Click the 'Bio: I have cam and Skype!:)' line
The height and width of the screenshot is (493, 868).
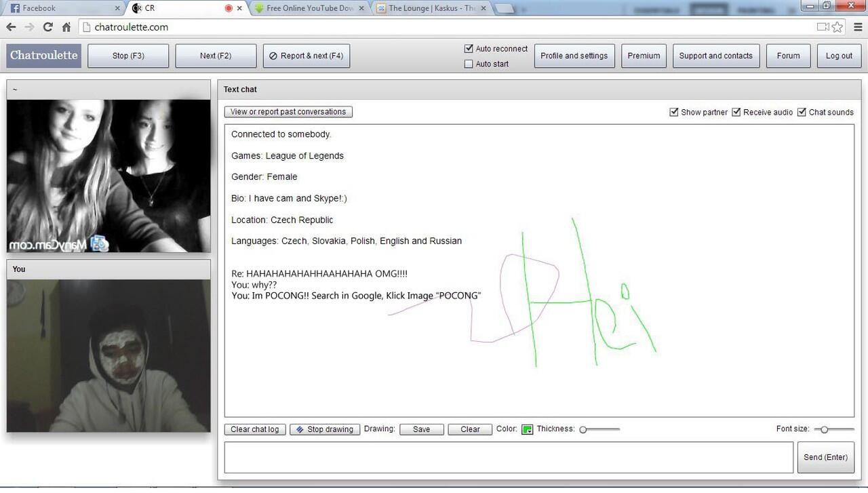tap(289, 198)
